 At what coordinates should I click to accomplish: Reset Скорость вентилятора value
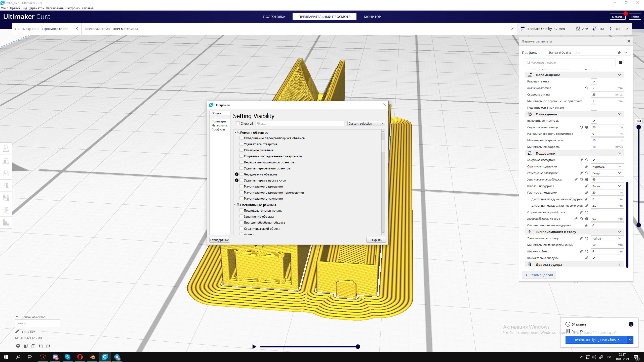click(x=581, y=127)
